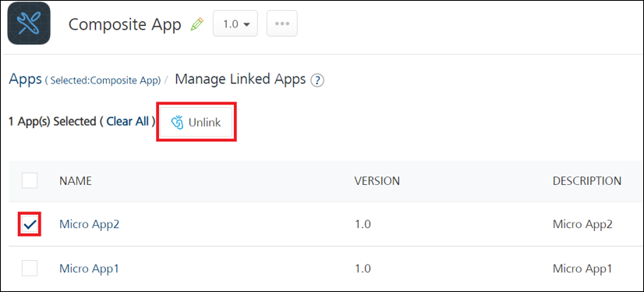The width and height of the screenshot is (644, 292).
Task: Sort by the VERSION column header
Action: (x=377, y=181)
